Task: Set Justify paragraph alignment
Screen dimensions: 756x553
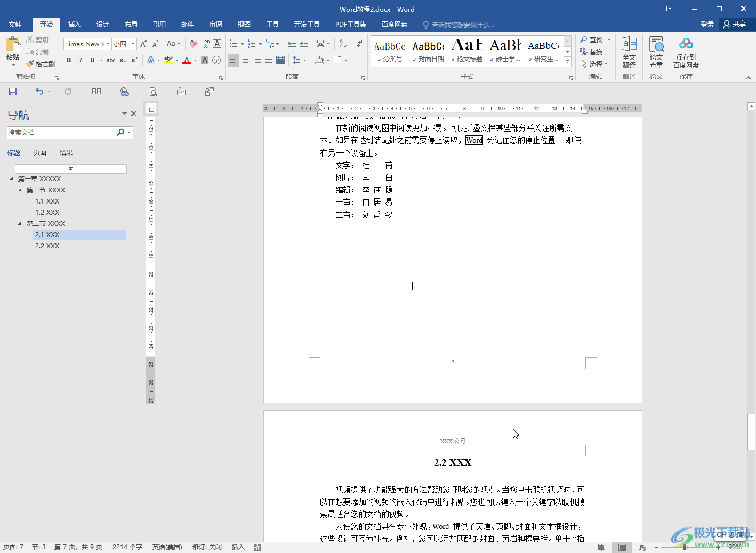Action: click(x=269, y=60)
